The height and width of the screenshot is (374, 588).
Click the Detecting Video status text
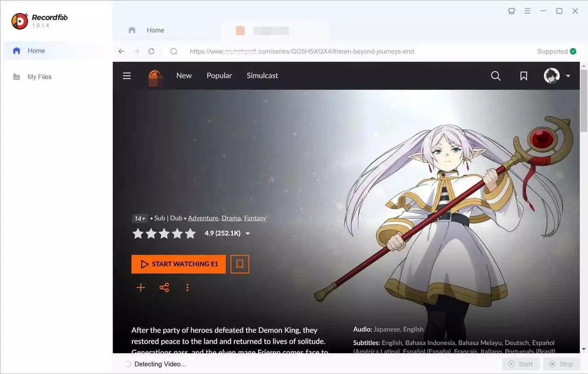point(160,364)
